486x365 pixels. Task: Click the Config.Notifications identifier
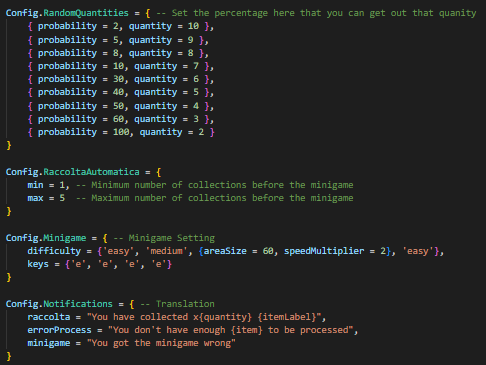(59, 304)
